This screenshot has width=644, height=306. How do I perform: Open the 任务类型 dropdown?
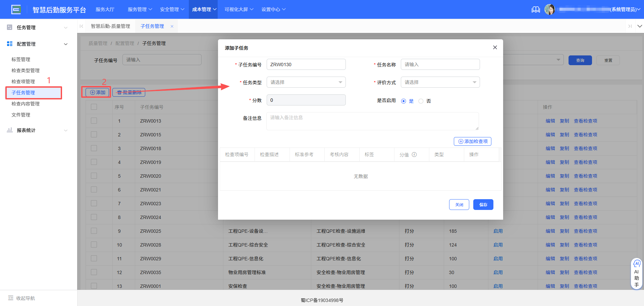coord(306,82)
